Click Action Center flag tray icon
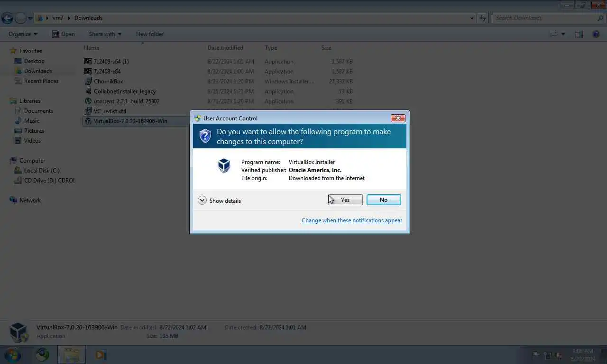The height and width of the screenshot is (364, 607). tap(536, 355)
